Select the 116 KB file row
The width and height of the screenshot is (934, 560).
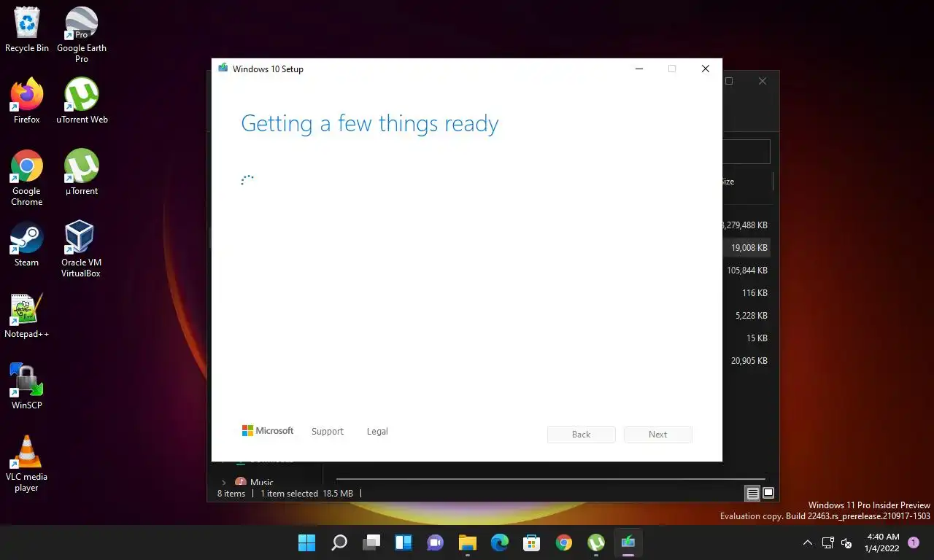pos(746,293)
